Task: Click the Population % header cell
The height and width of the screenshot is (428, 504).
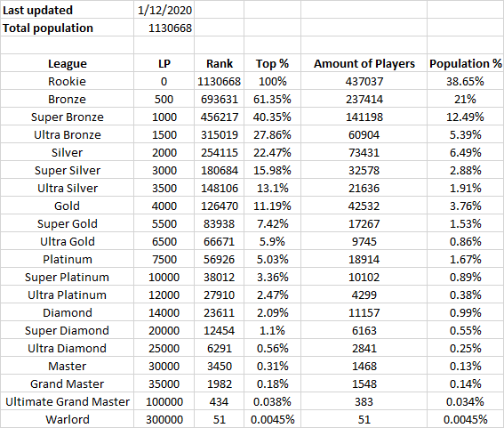Action: [465, 63]
